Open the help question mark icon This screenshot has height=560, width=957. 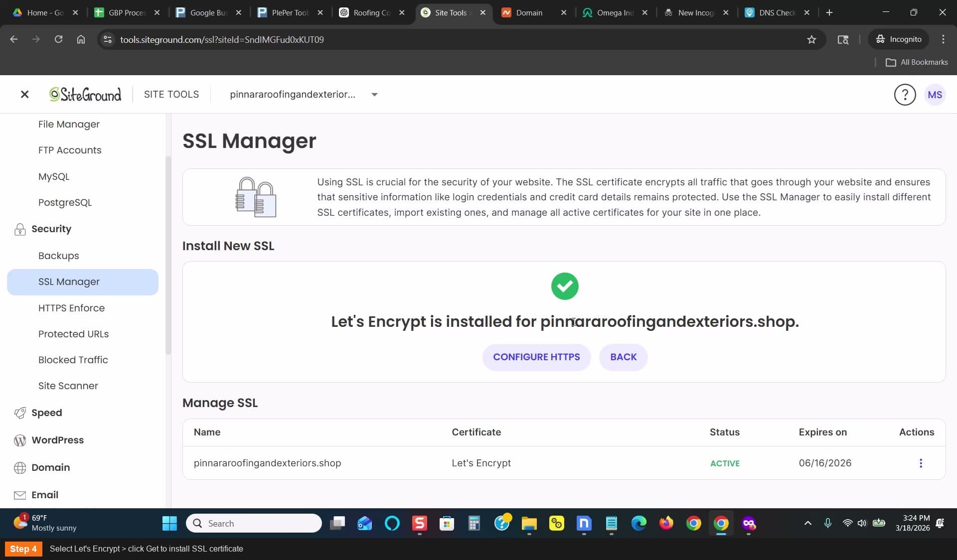(905, 95)
